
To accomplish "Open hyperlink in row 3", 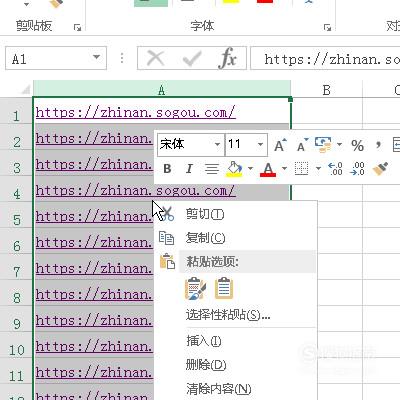I will [94, 165].
